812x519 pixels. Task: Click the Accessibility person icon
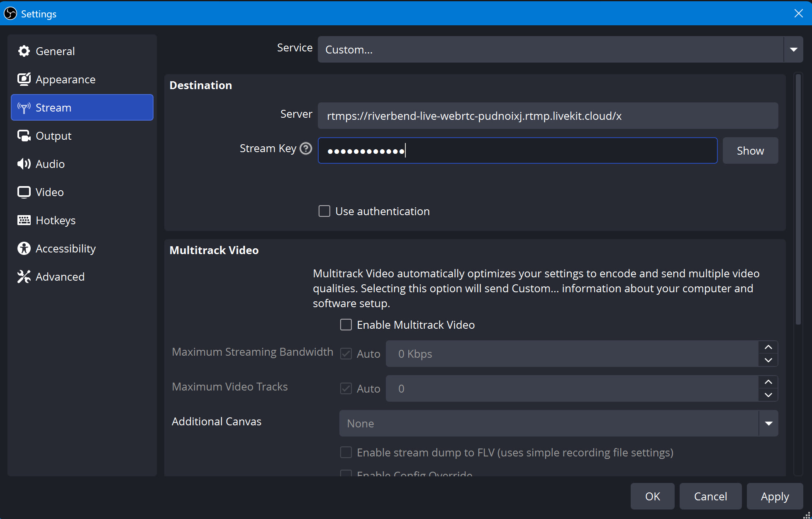tap(24, 248)
